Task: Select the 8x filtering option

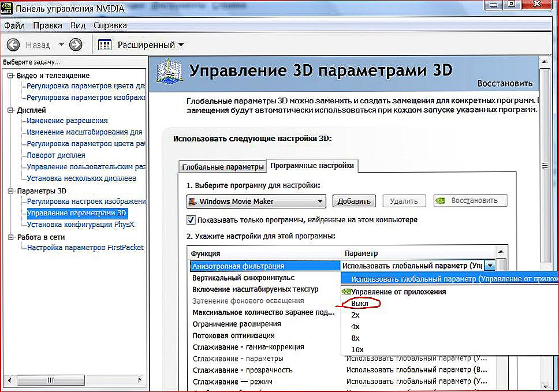Action: click(355, 338)
